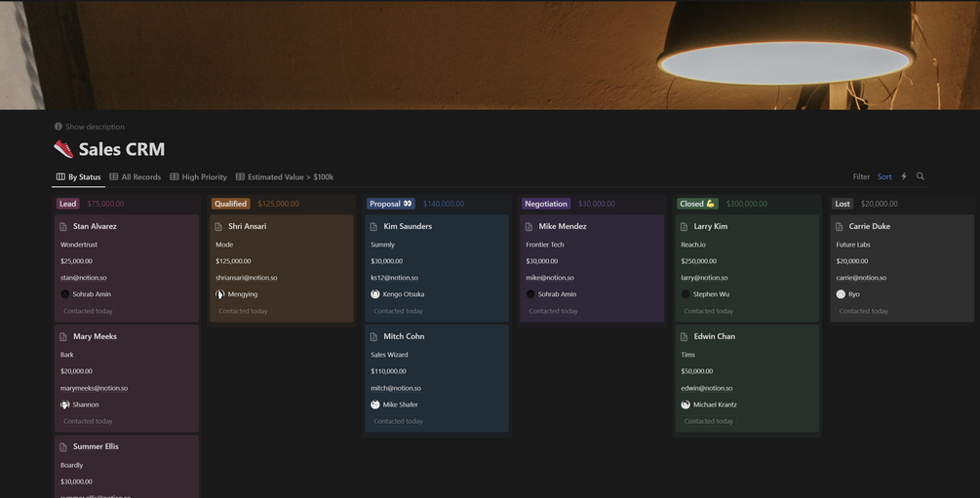
Task: Open the Estimated Value > $100k tab
Action: pos(285,176)
